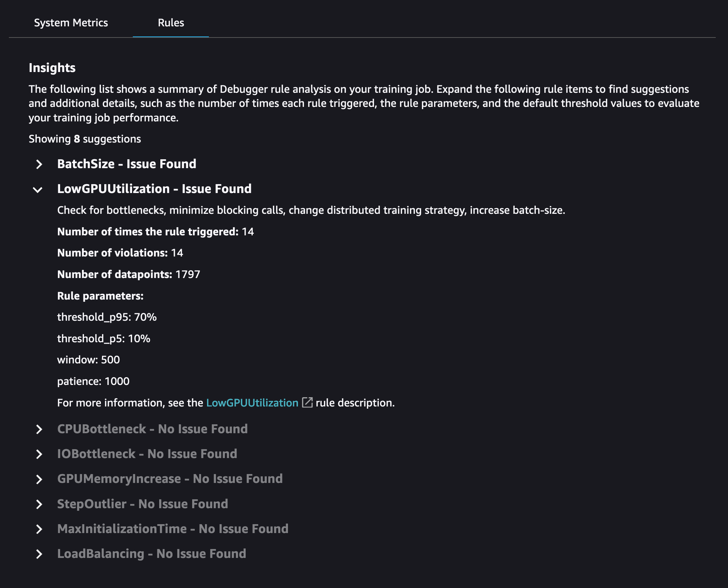Click the 'Rule parameters:' label

(100, 296)
